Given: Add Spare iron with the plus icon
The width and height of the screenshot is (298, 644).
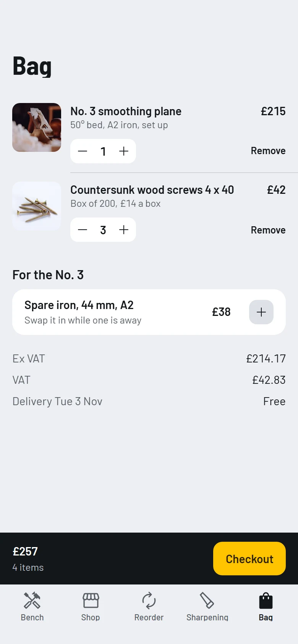Looking at the screenshot, I should pos(261,312).
